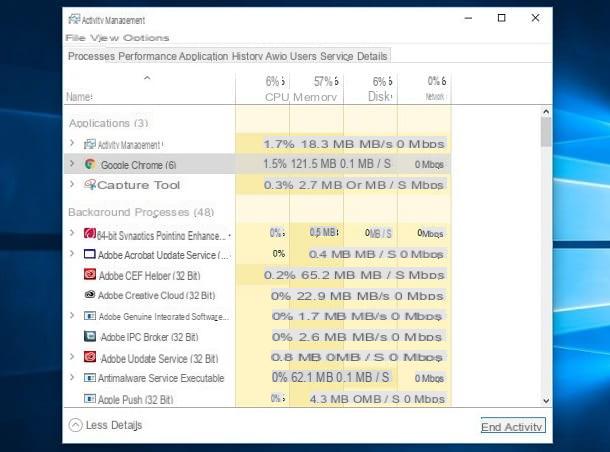Expand Adobe Acrobat Update Service row
610x452 pixels.
click(72, 254)
